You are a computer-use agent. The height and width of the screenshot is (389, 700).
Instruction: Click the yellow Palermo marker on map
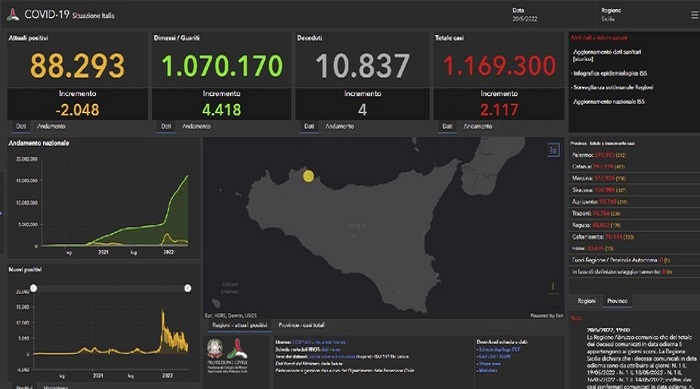[x=308, y=176]
